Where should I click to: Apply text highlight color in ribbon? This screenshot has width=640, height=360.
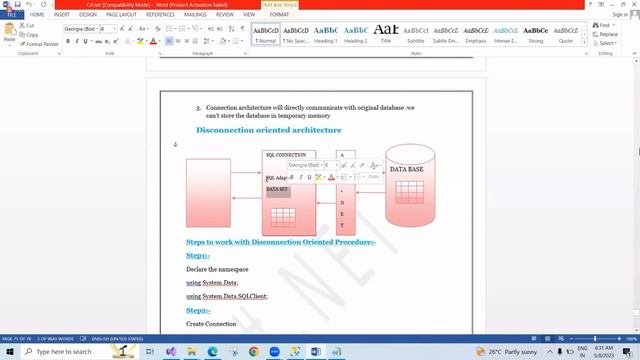[140, 41]
